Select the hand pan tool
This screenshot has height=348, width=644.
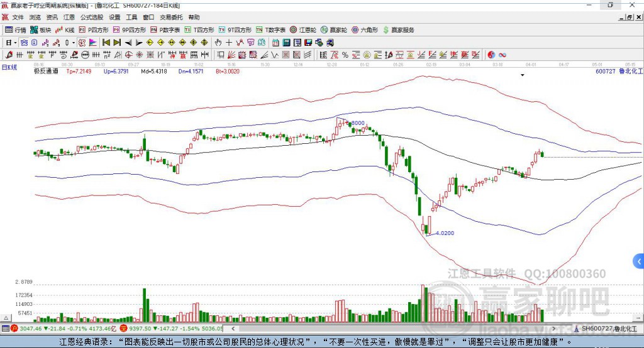tap(218, 43)
